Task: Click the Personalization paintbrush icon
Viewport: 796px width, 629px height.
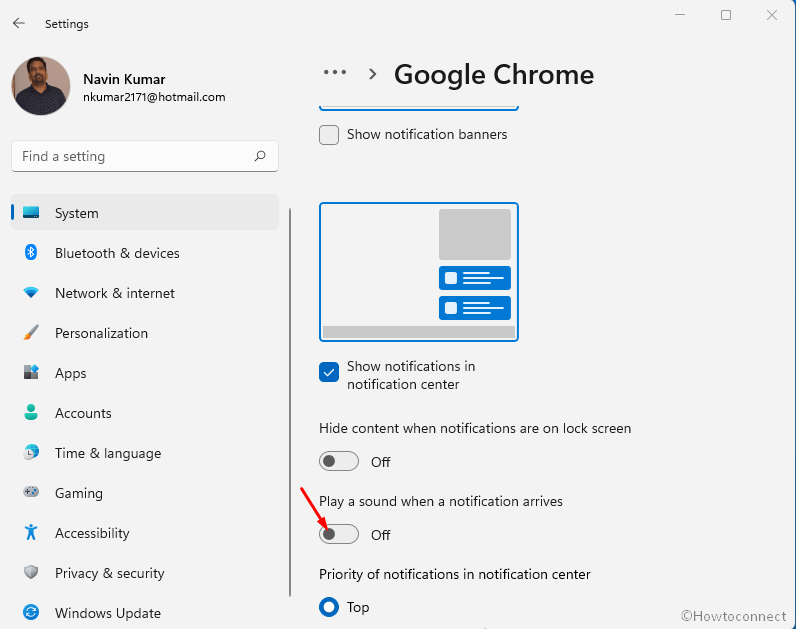Action: tap(31, 333)
